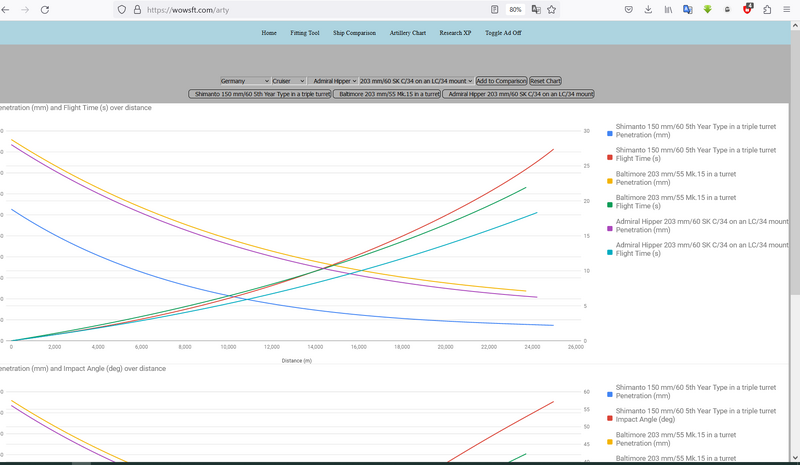Screen dimensions: 800x465
Task: Toggle Shimanto 150 mm Penetration legend entry
Action: (x=695, y=131)
